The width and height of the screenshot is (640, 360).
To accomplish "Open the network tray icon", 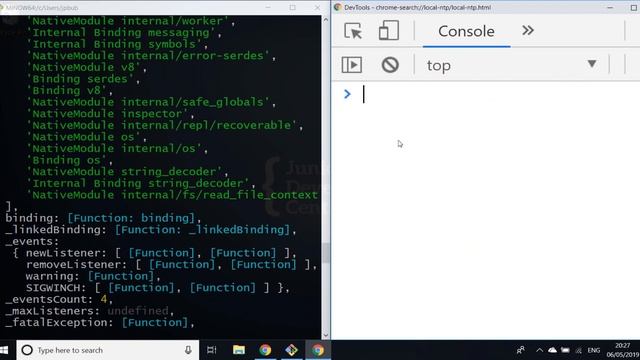I will point(578,350).
